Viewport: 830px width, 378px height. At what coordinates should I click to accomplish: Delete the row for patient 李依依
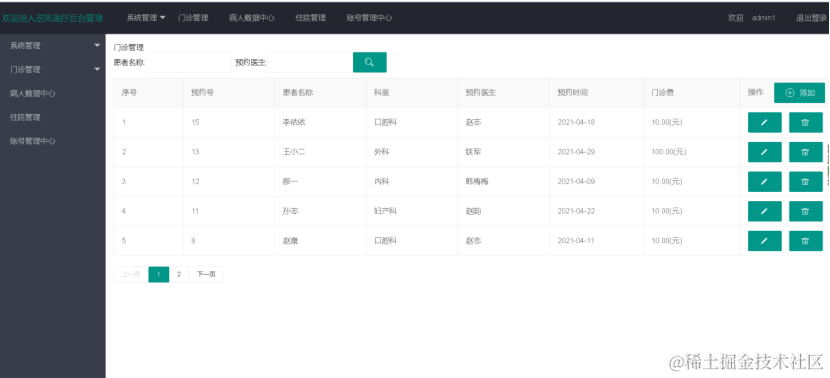coord(806,122)
